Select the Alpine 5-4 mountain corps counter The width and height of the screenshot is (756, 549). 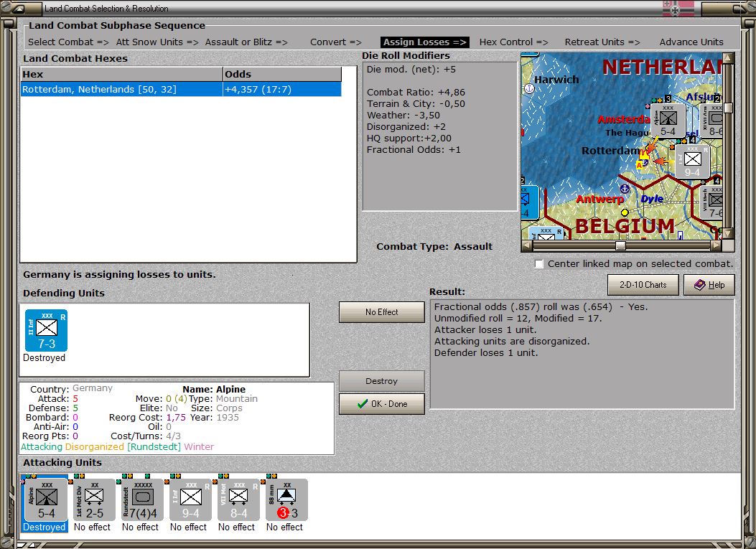click(x=46, y=499)
